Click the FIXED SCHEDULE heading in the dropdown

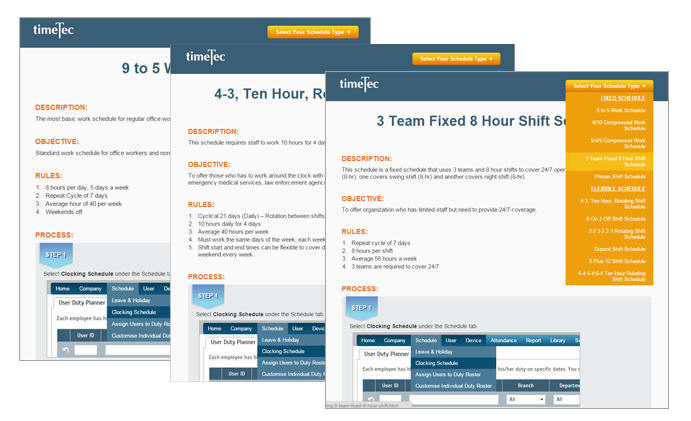[x=623, y=98]
